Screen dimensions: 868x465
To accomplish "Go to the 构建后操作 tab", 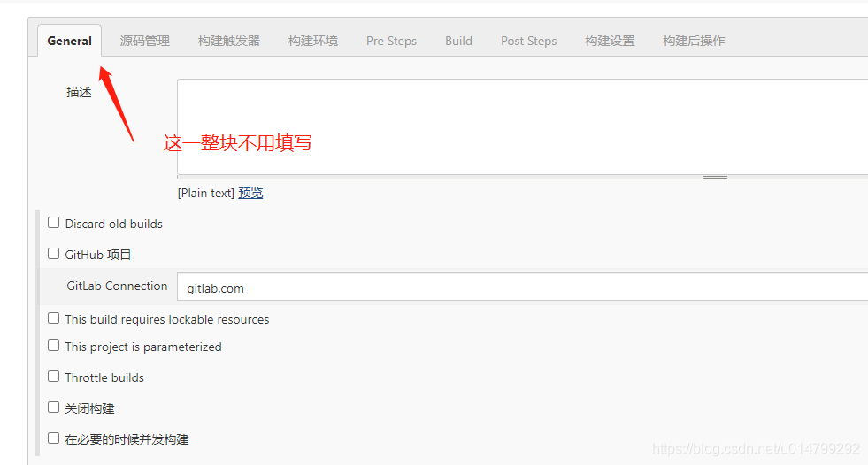I will [x=694, y=41].
